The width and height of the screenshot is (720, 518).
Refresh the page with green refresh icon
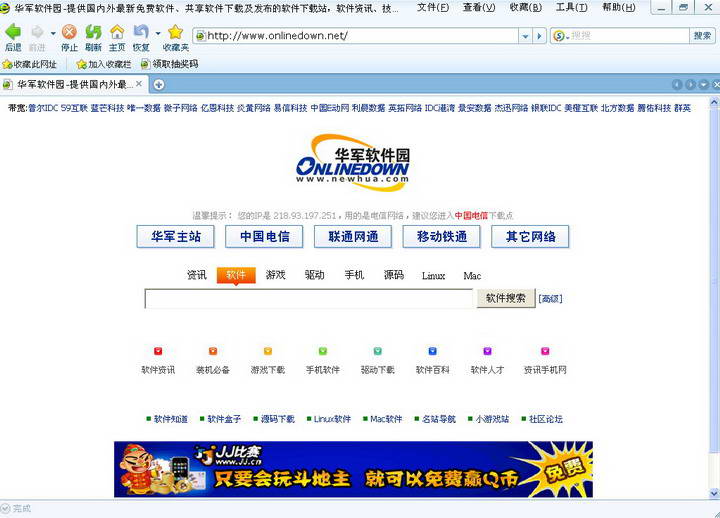point(93,32)
